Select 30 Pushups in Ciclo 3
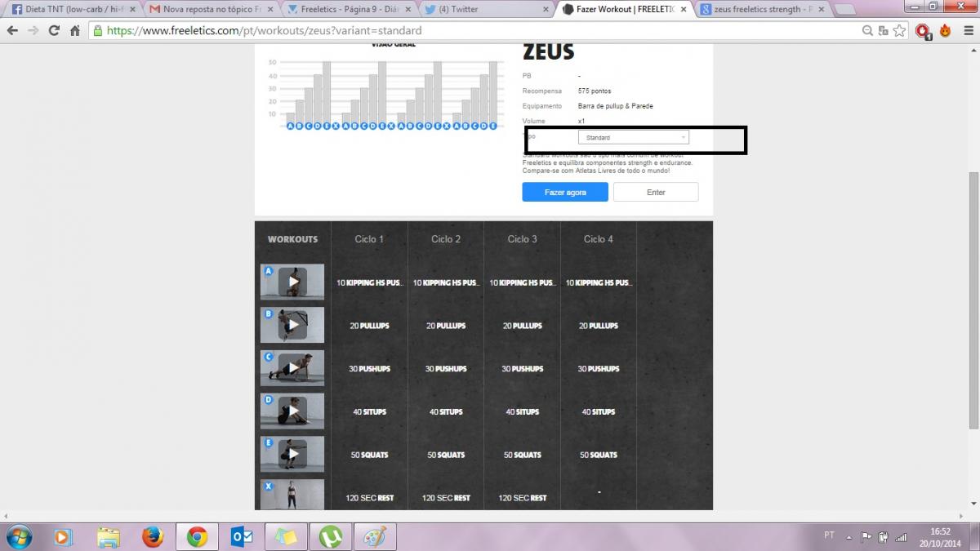980x551 pixels. coord(522,369)
